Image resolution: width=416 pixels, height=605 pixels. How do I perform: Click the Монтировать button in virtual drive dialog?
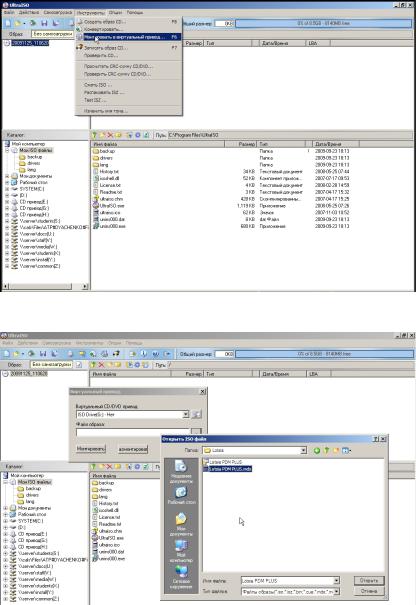pyautogui.click(x=91, y=449)
